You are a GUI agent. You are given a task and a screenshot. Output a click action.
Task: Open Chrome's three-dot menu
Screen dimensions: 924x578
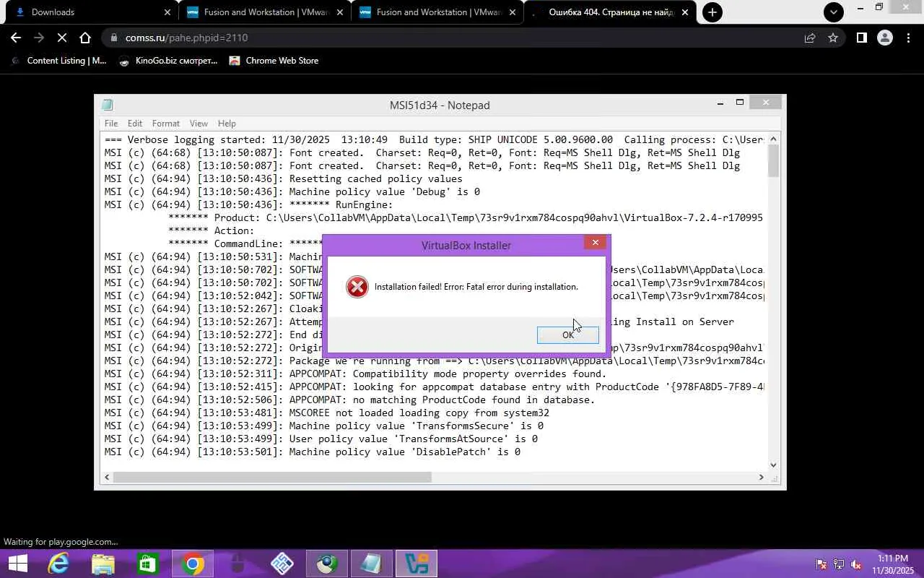pyautogui.click(x=908, y=38)
